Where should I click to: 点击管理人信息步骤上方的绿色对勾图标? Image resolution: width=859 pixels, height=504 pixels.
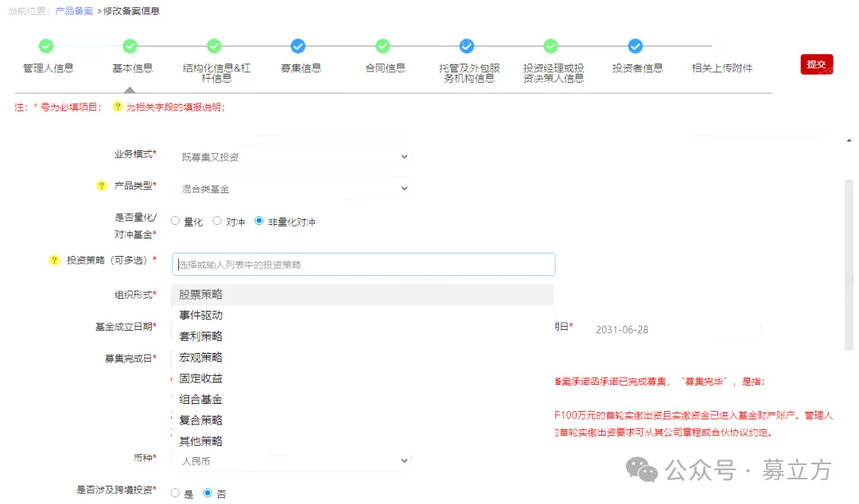coord(45,46)
